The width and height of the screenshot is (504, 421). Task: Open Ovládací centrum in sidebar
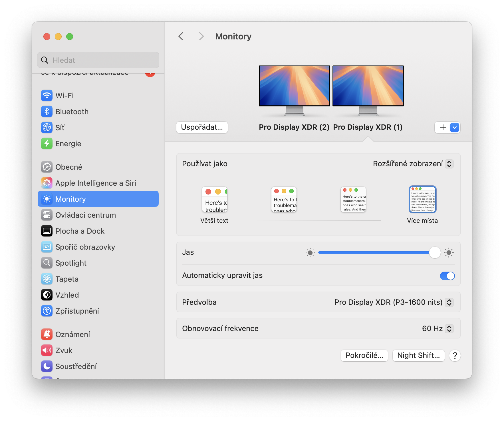[x=86, y=215]
